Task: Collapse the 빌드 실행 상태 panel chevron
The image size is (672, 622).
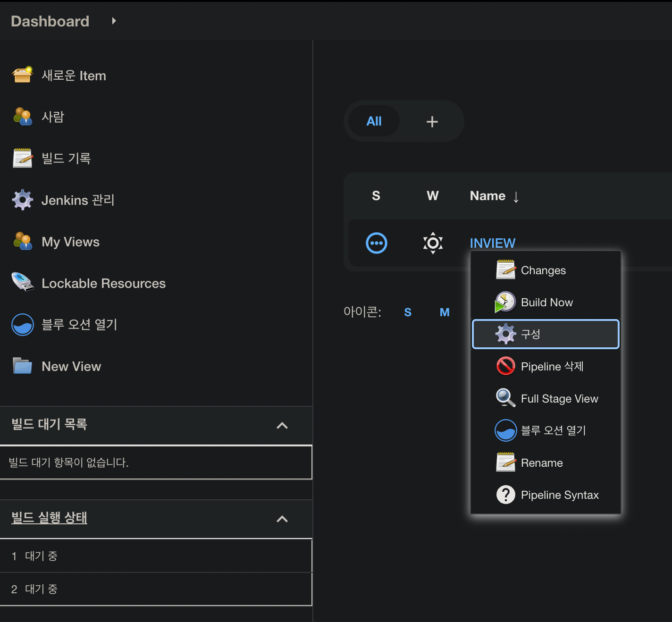Action: [282, 519]
